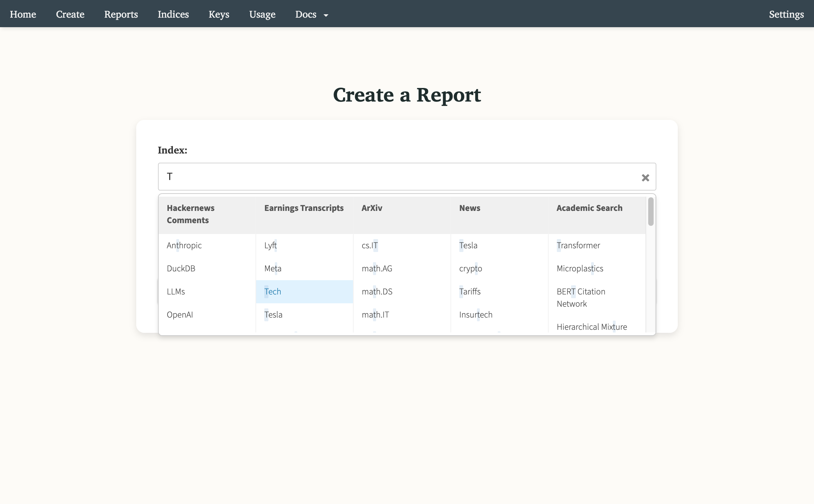Viewport: 814px width, 504px height.
Task: Navigate to the Indices page
Action: [x=173, y=15]
